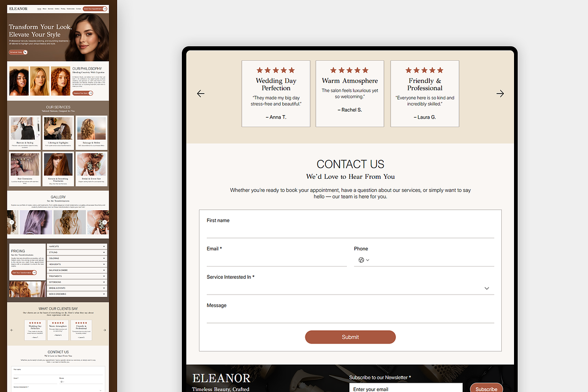Click the previous testimonial arrow in large preview
This screenshot has width=588, height=392.
coord(200,94)
